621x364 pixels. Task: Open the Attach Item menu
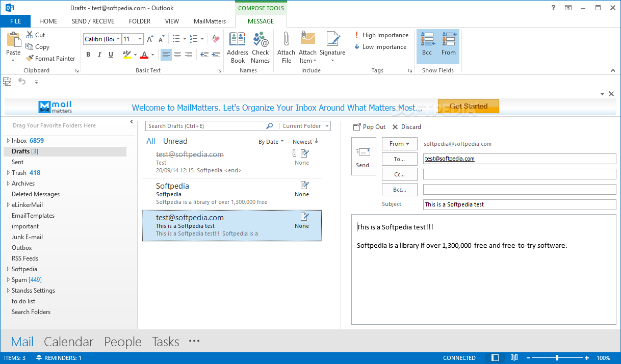[307, 47]
